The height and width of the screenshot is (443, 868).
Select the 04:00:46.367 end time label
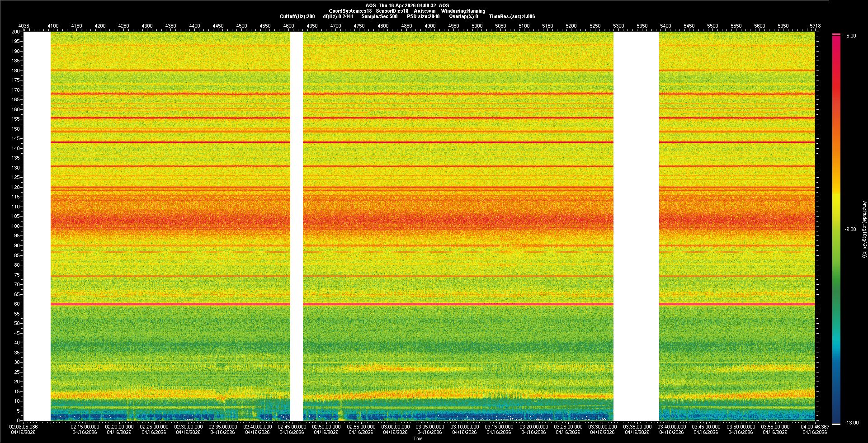point(815,427)
